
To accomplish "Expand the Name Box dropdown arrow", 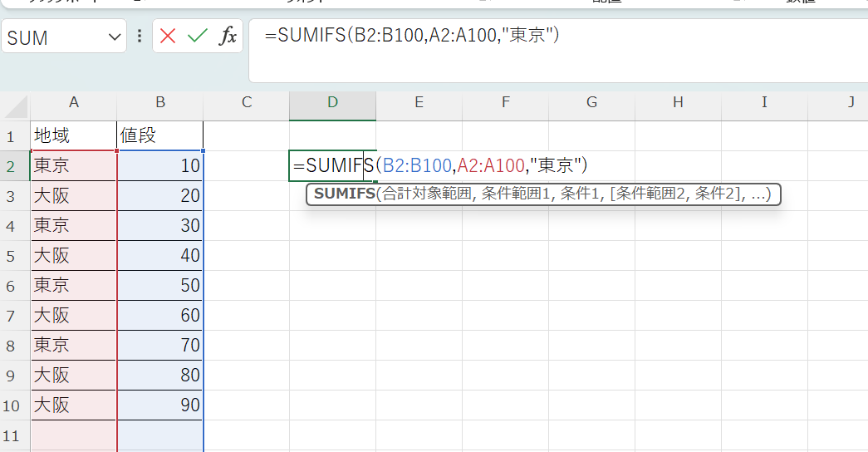I will (x=115, y=37).
